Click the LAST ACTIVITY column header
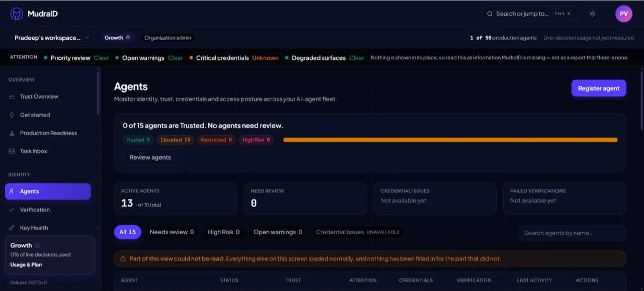Image resolution: width=644 pixels, height=291 pixels. tap(534, 280)
